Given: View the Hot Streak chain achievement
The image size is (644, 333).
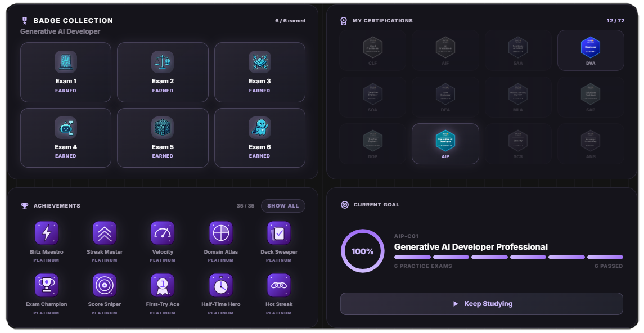Looking at the screenshot, I should pyautogui.click(x=279, y=294).
